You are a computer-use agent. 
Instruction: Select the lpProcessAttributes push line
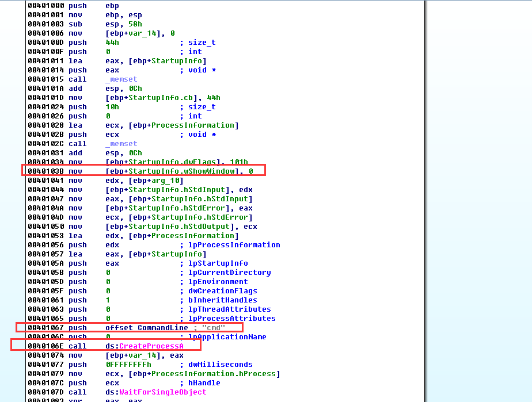tap(151, 318)
